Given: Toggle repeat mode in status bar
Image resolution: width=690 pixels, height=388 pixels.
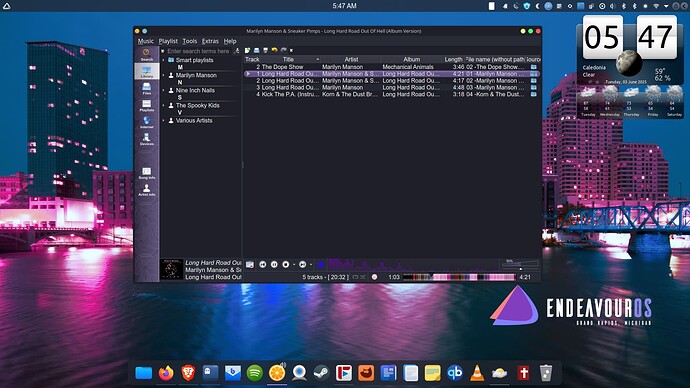Looking at the screenshot, I should (356, 277).
